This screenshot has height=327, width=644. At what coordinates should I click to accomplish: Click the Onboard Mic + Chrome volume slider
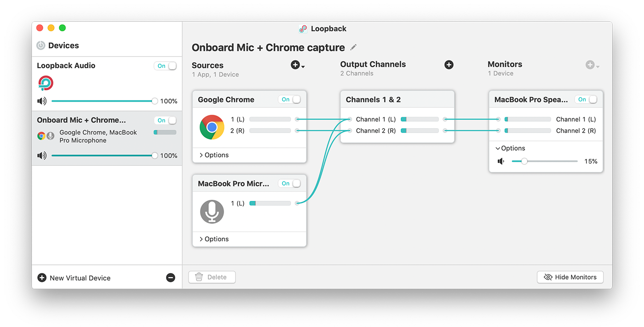pos(104,156)
